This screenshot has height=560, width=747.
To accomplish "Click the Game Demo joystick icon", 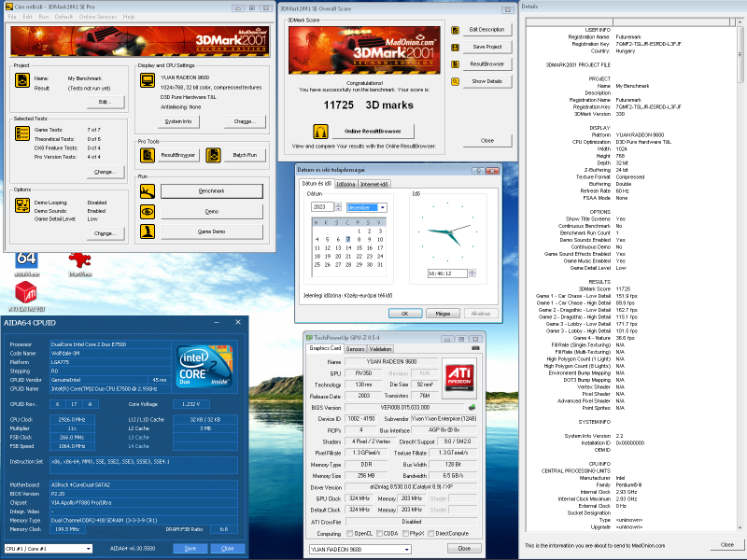I will (148, 231).
